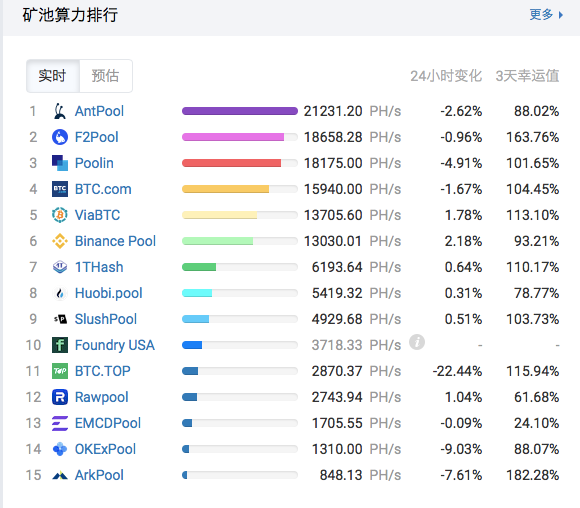Click Poolin's -4.91% change value
The height and width of the screenshot is (508, 580).
tap(461, 163)
